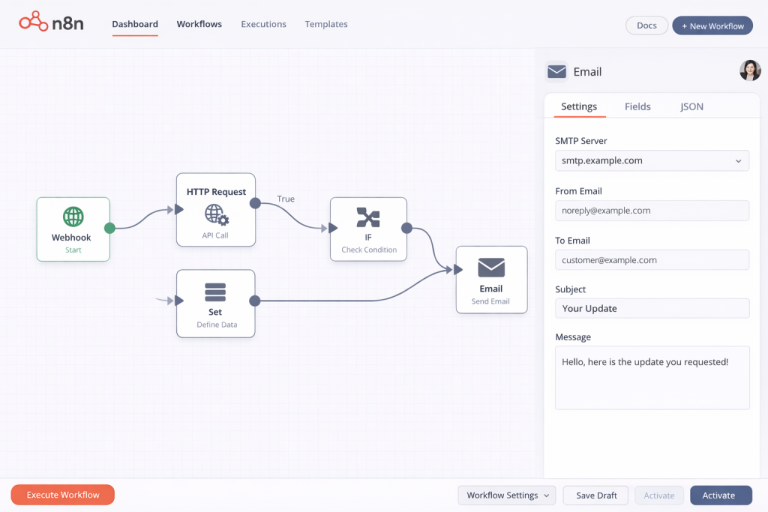
Task: Open the user profile avatar
Action: [x=749, y=70]
